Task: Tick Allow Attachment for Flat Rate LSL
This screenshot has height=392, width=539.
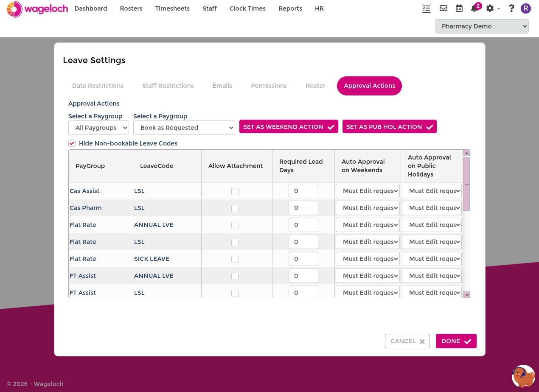Action: (x=235, y=242)
